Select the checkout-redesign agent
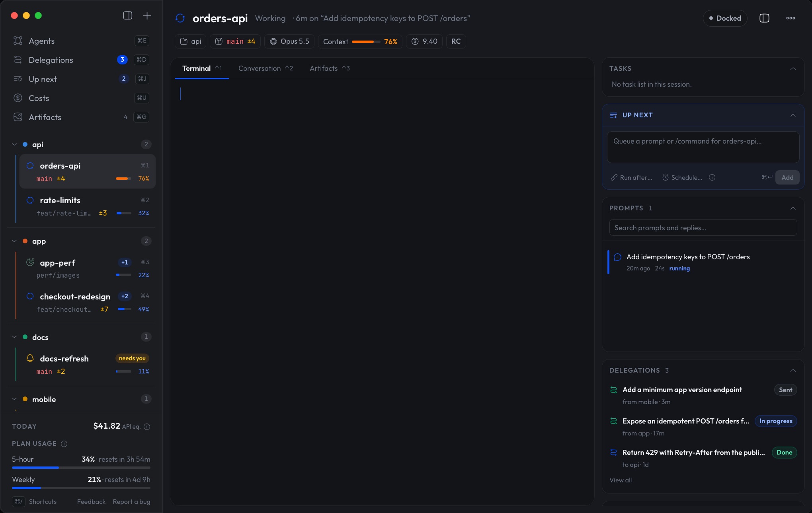 88,302
